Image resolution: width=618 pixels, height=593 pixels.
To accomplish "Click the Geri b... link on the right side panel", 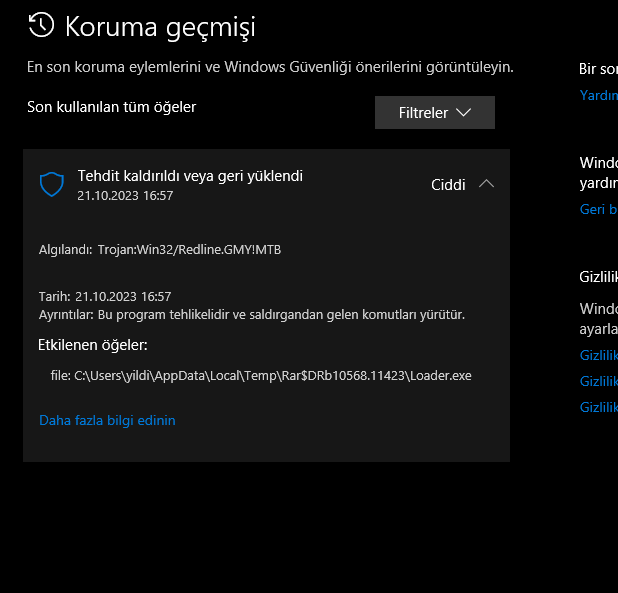I will click(x=599, y=209).
